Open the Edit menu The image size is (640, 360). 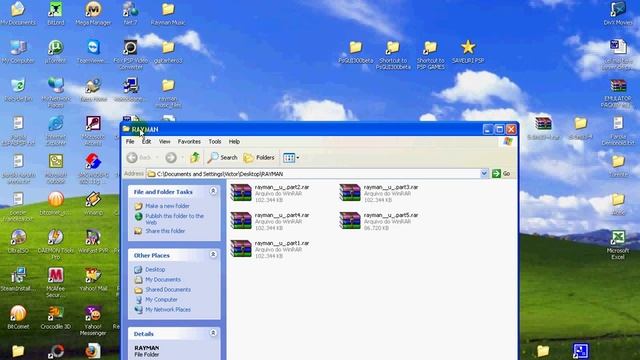pos(147,142)
